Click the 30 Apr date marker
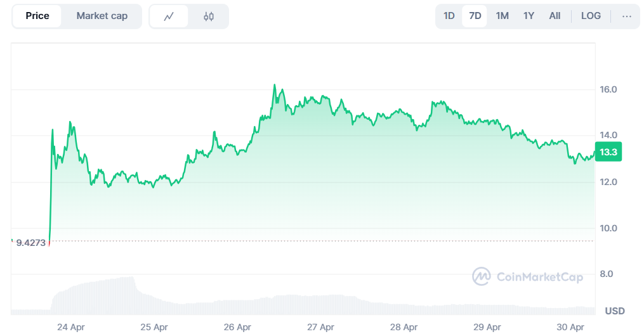644x334 pixels. click(x=571, y=327)
